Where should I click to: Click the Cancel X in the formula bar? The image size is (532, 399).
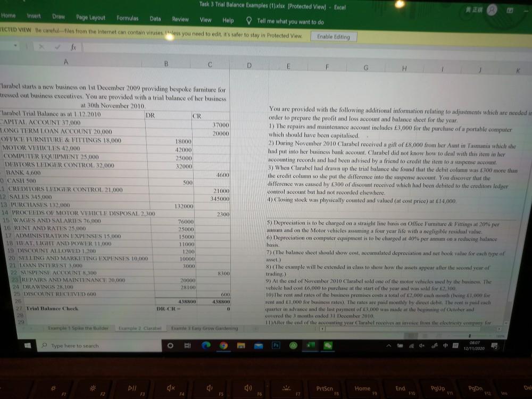tap(41, 46)
